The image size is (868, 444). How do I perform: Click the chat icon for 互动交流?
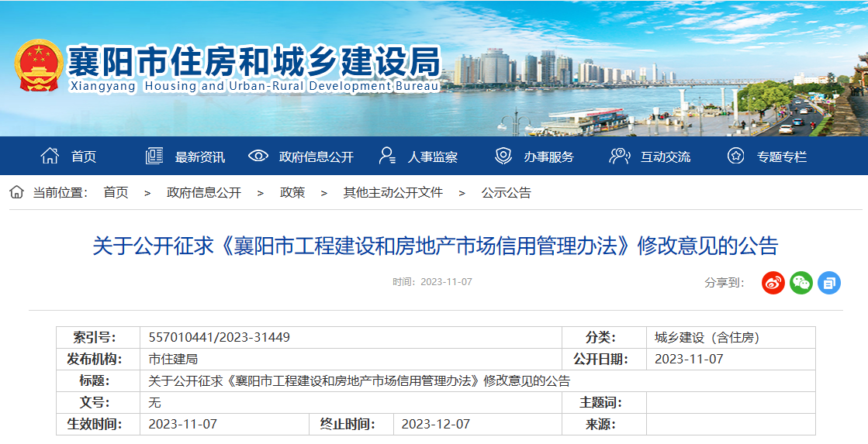tap(620, 156)
